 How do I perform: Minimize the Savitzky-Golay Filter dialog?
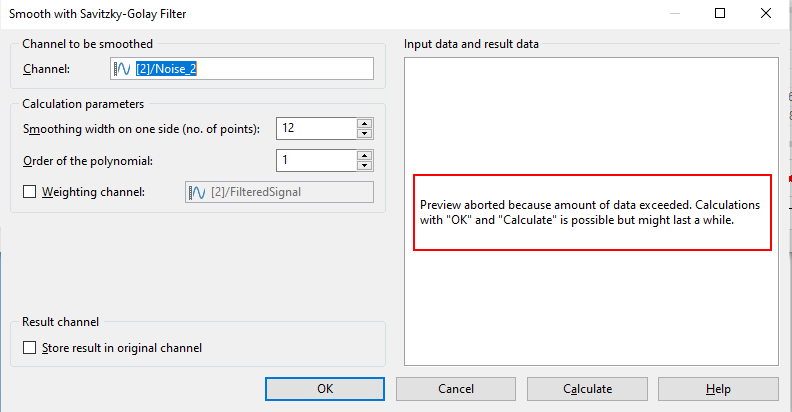[x=675, y=14]
